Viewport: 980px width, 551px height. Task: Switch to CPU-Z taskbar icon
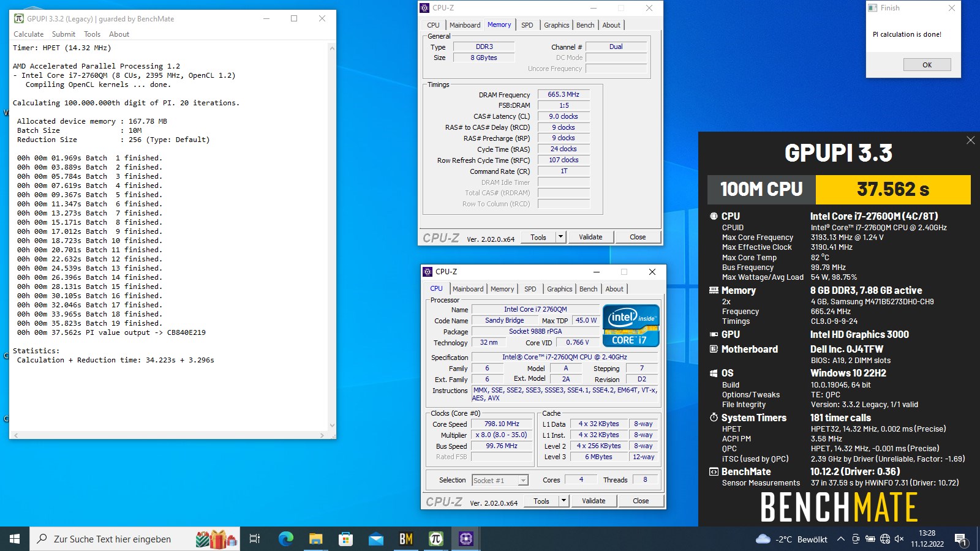click(466, 539)
